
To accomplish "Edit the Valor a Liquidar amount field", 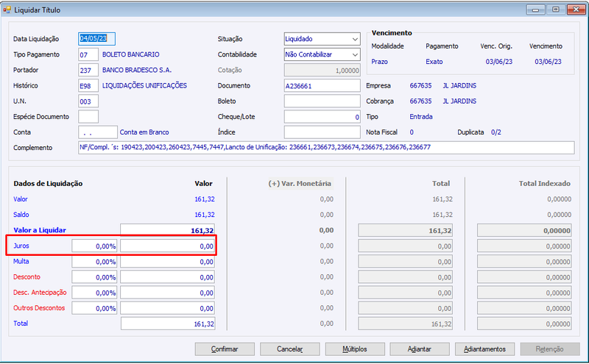I will tap(168, 230).
